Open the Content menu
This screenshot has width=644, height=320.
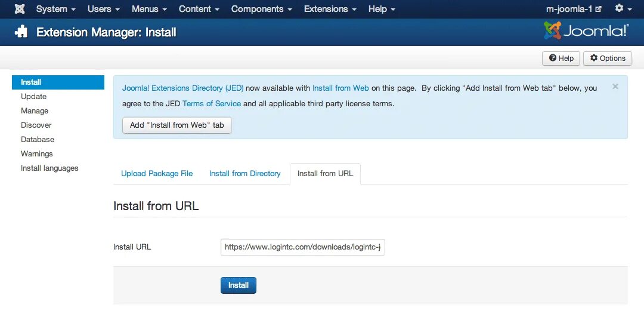point(199,8)
